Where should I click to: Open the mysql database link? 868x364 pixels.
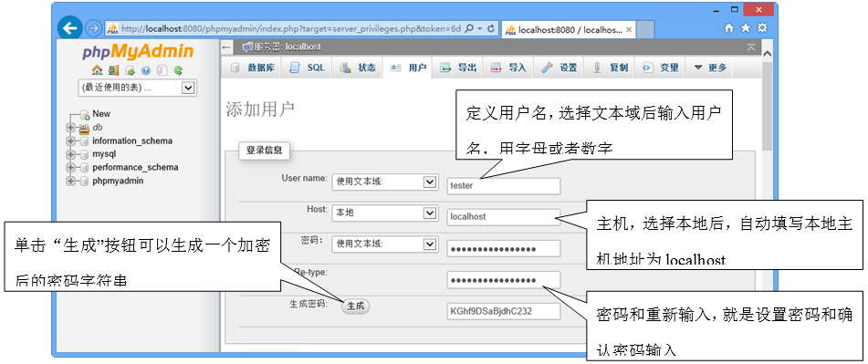(x=104, y=154)
